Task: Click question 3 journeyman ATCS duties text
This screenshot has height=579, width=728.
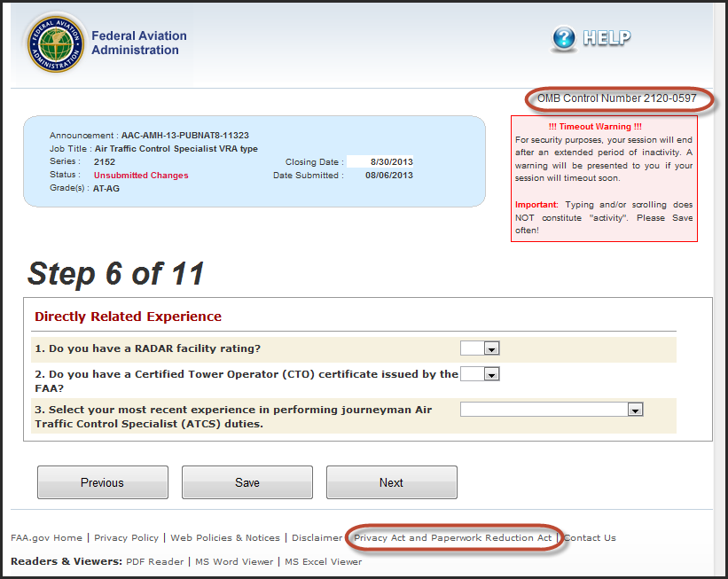Action: pos(233,417)
